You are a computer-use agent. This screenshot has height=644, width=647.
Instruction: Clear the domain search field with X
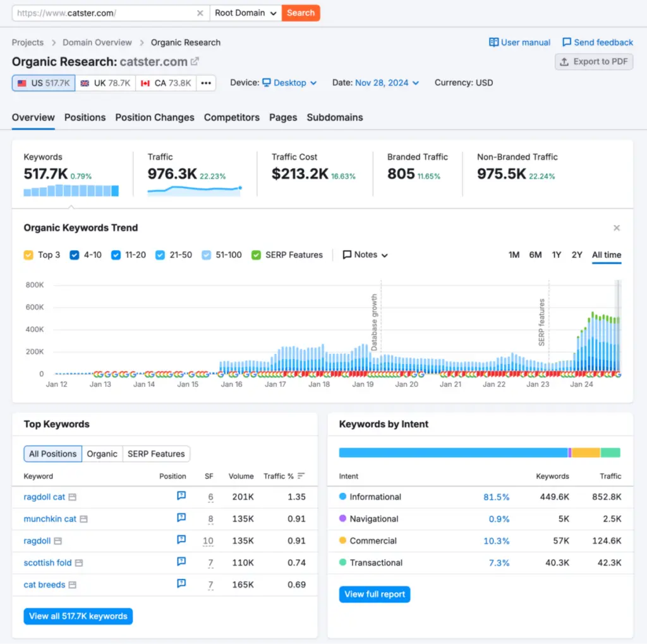point(200,13)
